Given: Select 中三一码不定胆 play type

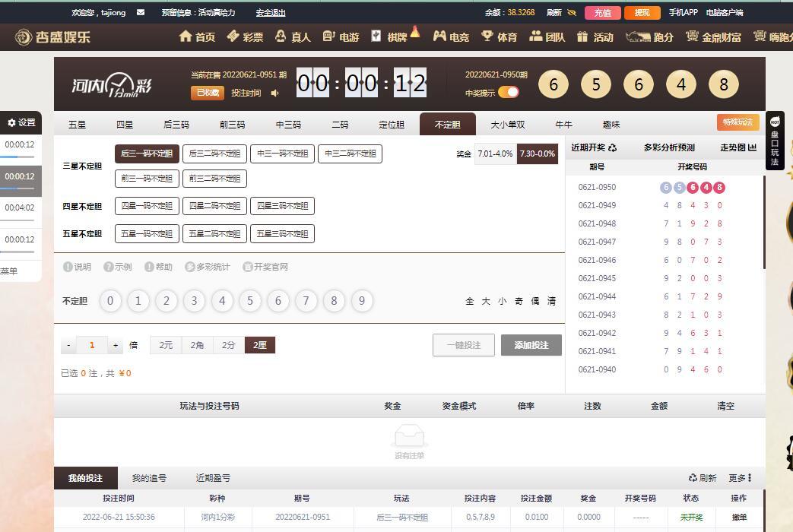Looking at the screenshot, I should click(282, 154).
